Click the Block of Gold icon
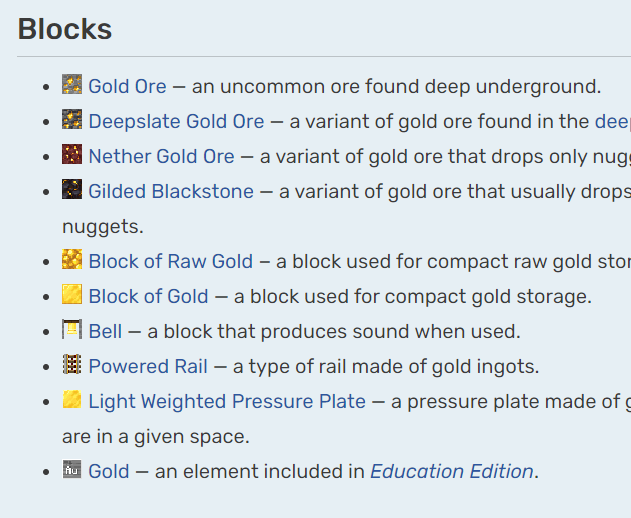The image size is (631, 518). (x=72, y=294)
